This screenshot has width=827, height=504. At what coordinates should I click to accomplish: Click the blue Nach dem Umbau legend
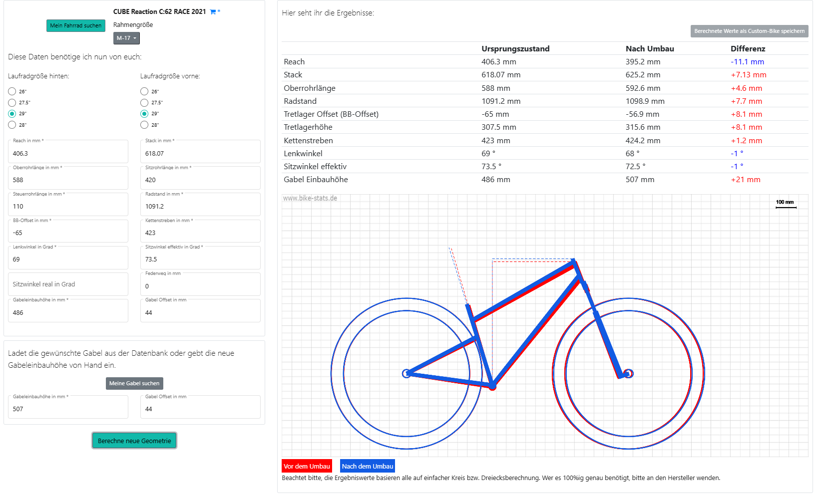368,466
